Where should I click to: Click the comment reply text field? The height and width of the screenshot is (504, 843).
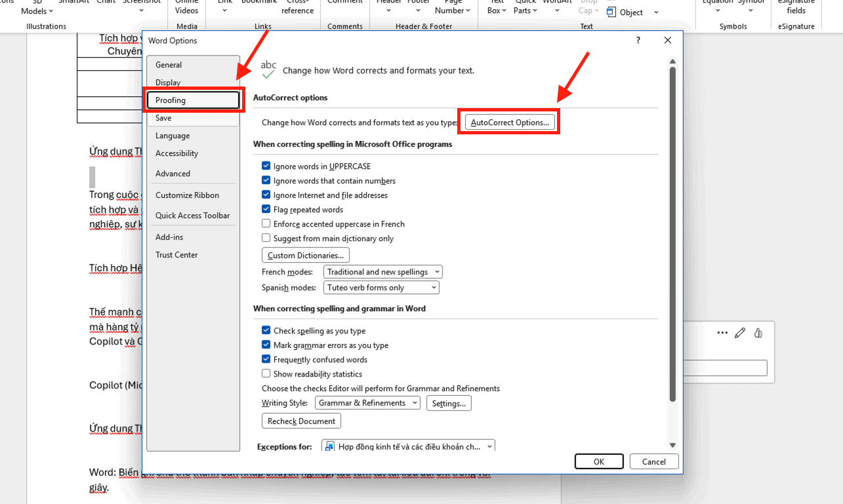[725, 368]
